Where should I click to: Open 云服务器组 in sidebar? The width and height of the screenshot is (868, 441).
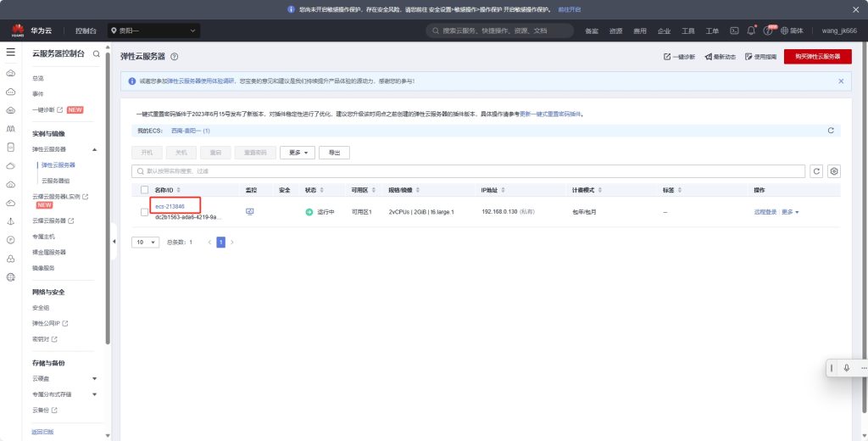click(55, 181)
